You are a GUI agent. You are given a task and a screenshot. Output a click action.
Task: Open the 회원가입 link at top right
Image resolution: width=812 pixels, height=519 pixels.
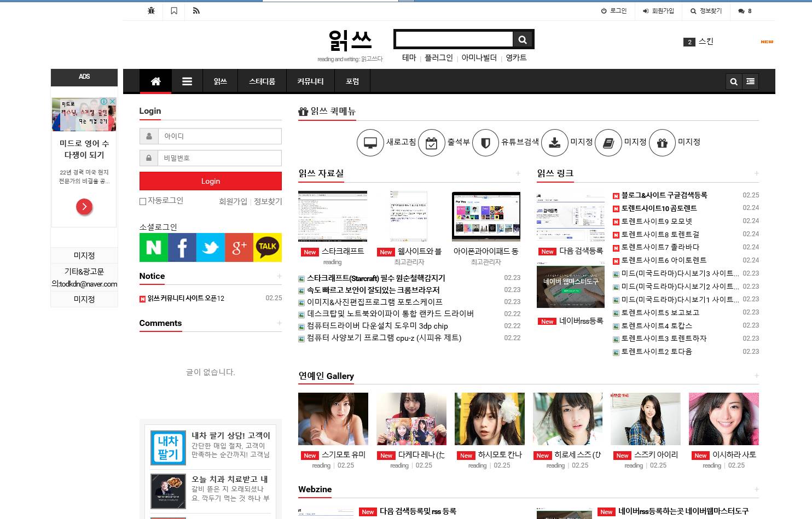(658, 11)
